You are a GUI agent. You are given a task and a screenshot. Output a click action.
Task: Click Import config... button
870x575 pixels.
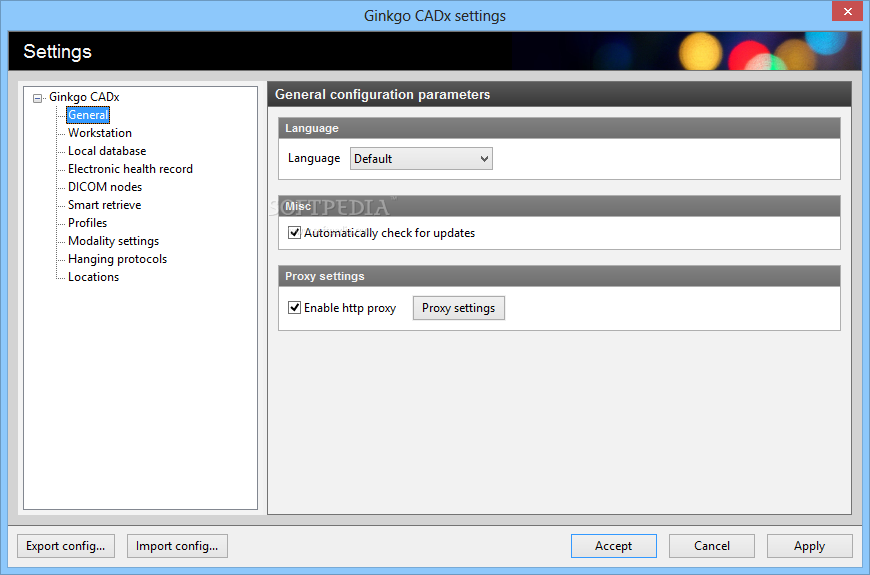point(177,546)
